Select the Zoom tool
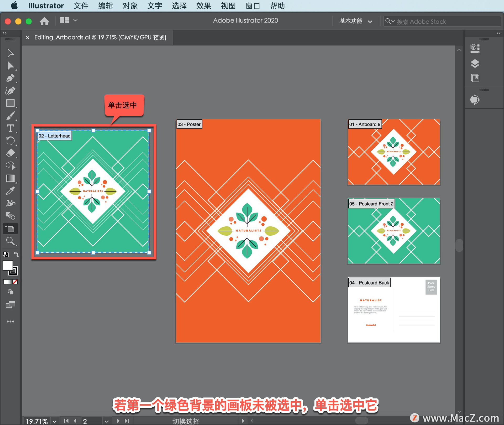 tap(10, 241)
